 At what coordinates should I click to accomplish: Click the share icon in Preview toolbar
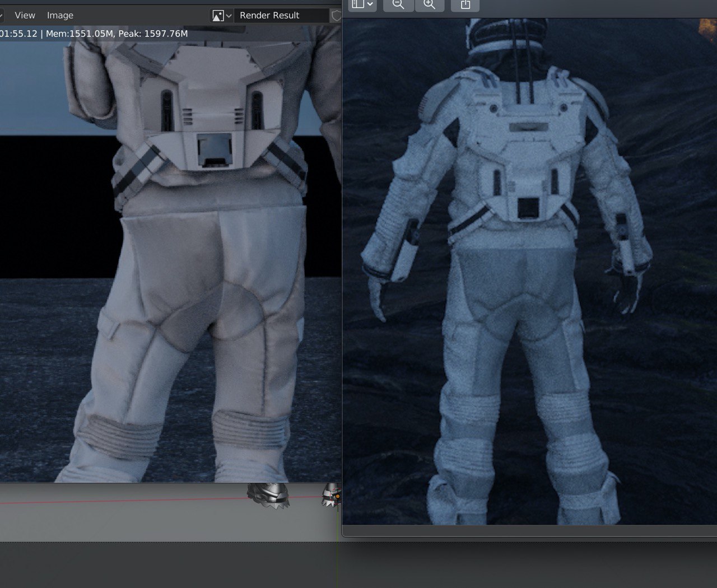coord(465,5)
